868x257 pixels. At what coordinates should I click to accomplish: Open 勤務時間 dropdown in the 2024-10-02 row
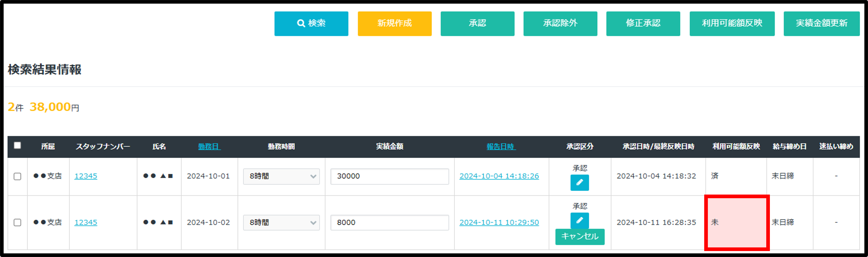(281, 222)
